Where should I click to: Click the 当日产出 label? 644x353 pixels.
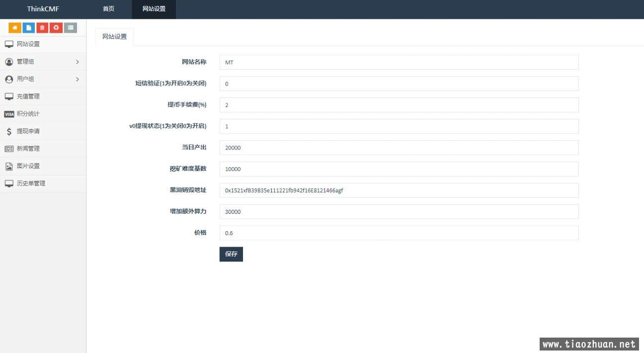(x=194, y=148)
